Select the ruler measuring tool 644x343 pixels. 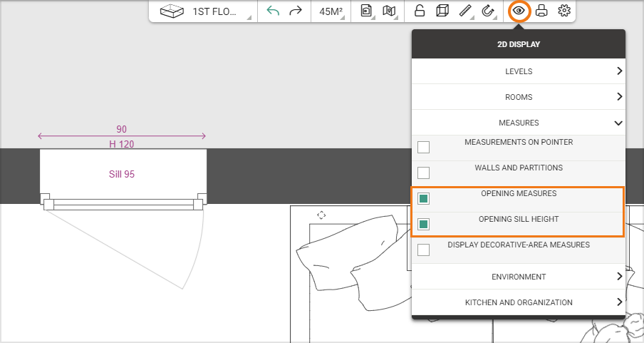coord(465,11)
